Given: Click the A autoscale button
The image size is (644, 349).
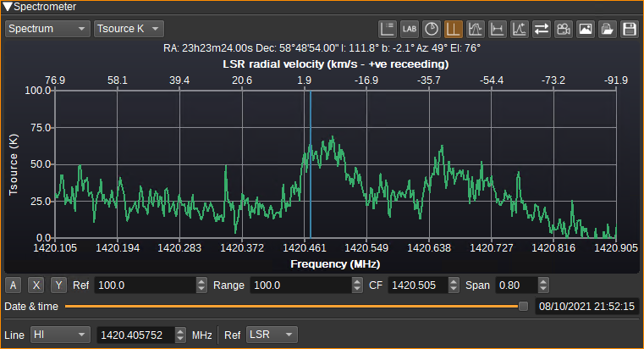Looking at the screenshot, I should pos(14,285).
